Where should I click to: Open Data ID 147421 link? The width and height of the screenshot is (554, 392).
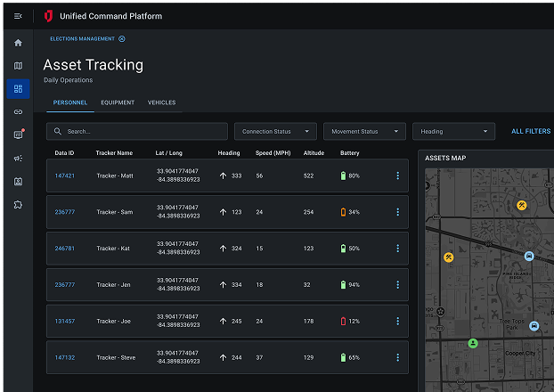pyautogui.click(x=64, y=176)
